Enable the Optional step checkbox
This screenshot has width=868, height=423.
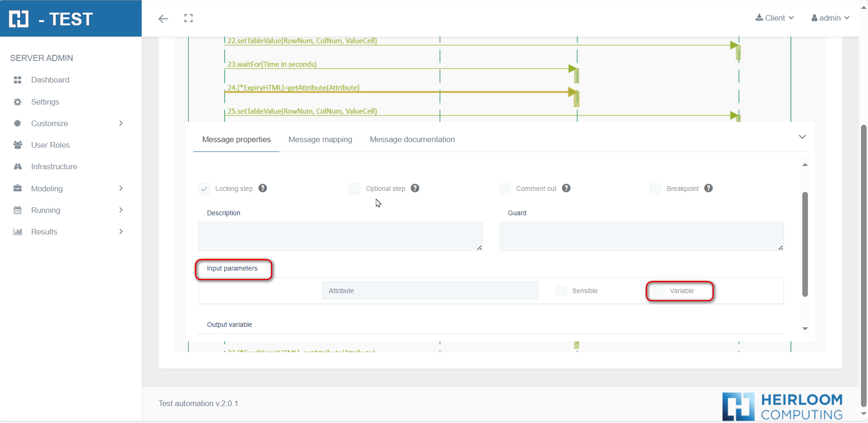[355, 189]
